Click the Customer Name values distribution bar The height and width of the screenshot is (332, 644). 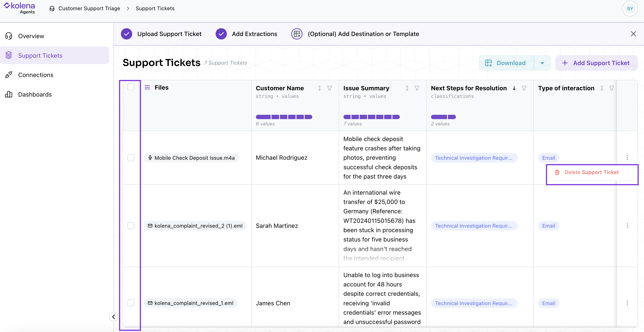[x=284, y=117]
